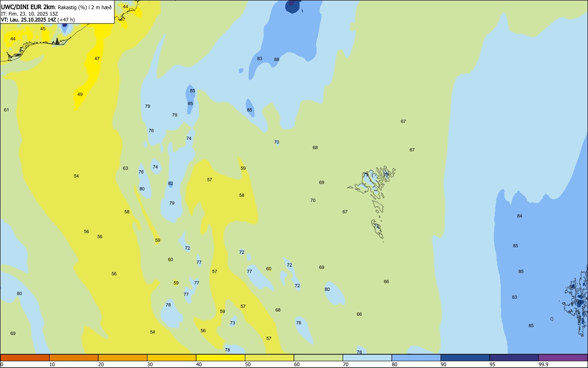Click the legend tick label '50'
Screen dimensions: 588x368
(248, 364)
